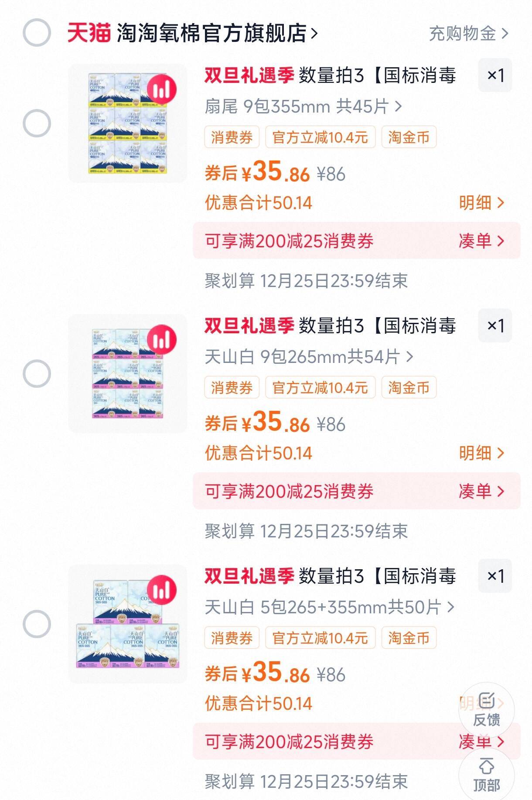Screen dimensions: 532x800
Task: Expand the 天山白 9包265mm共54片 variant selector
Action: pos(309,357)
